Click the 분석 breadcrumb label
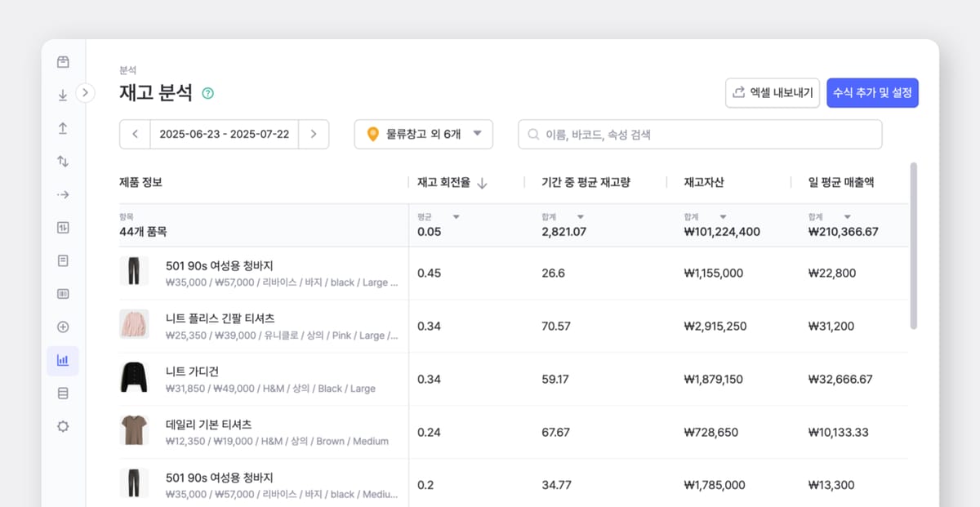Image resolution: width=980 pixels, height=507 pixels. 127,71
